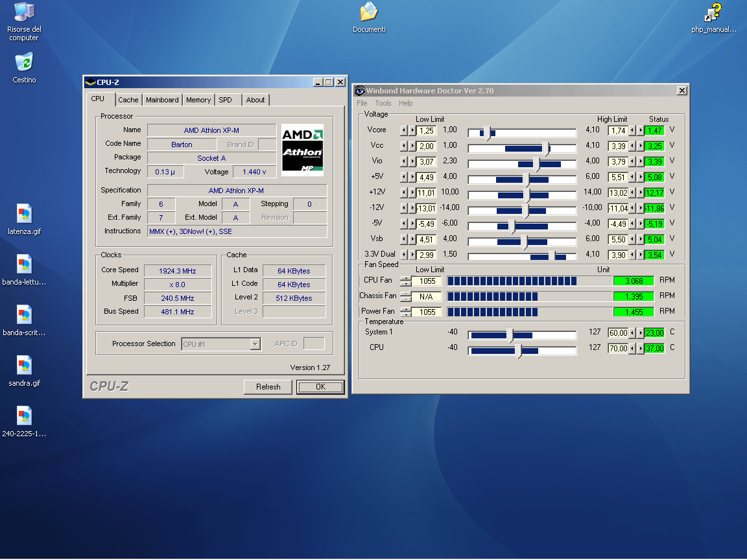Image resolution: width=747 pixels, height=560 pixels.
Task: Click the Power Fan low limit spinner arrows
Action: click(405, 312)
